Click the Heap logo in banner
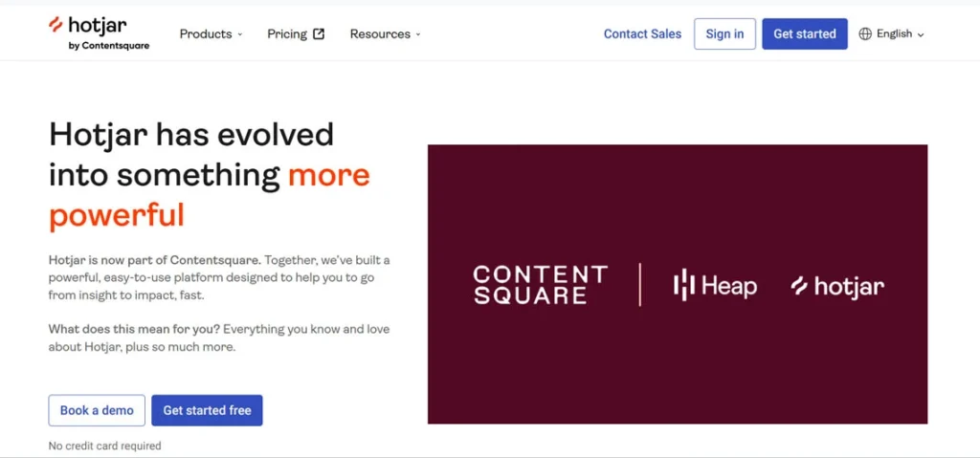Screen dimensions: 980x458 715,286
